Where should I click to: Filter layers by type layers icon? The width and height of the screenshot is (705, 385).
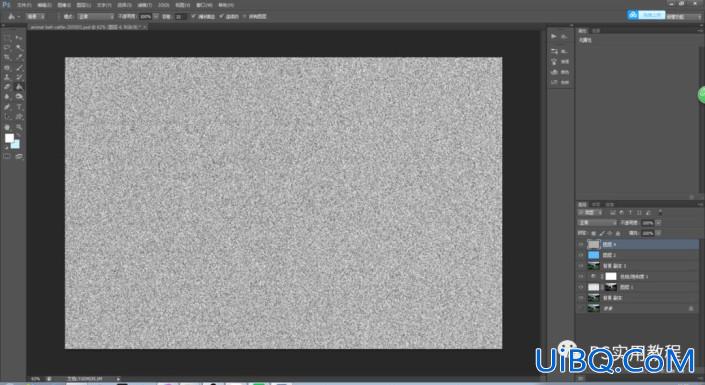630,212
